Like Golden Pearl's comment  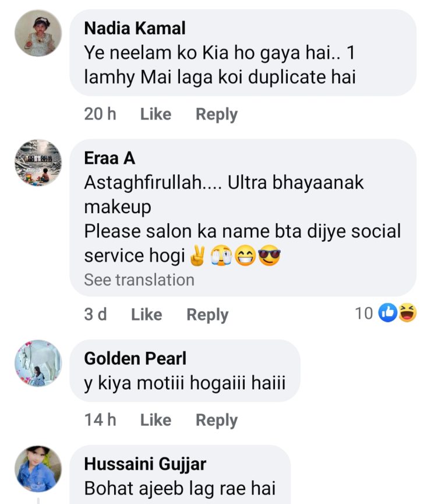click(x=156, y=420)
